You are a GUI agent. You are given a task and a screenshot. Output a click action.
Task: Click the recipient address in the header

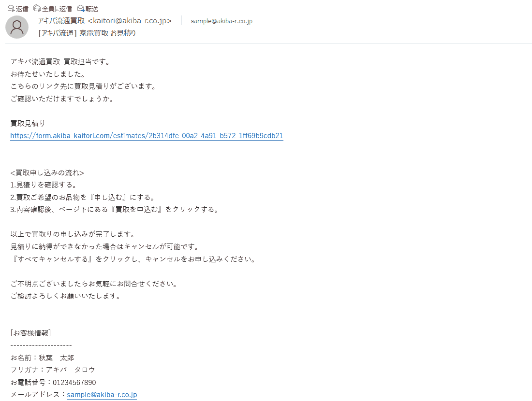coord(222,21)
